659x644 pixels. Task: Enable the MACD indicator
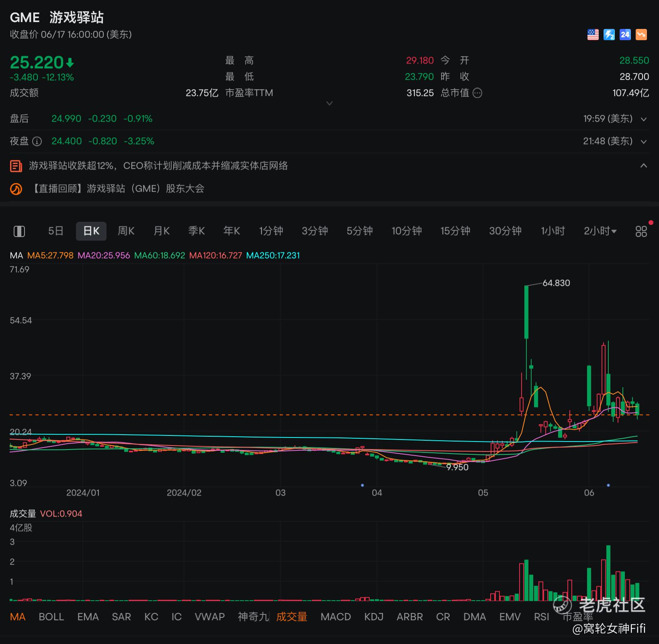336,617
